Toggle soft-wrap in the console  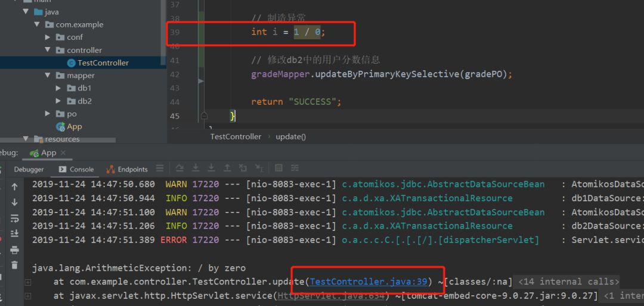click(15, 218)
